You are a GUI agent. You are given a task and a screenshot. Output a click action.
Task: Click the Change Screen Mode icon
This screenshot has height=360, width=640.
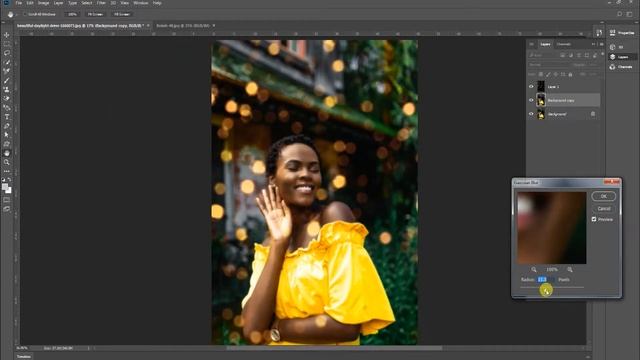7,209
